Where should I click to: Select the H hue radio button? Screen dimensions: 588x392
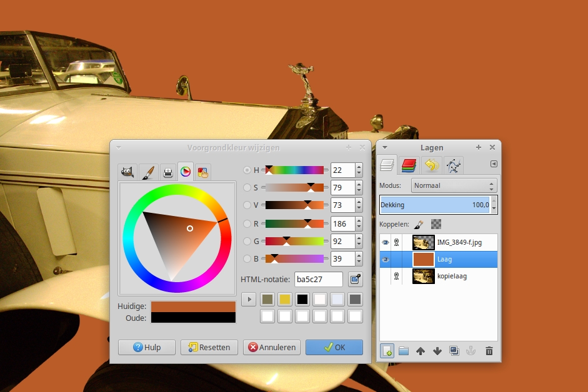(247, 170)
